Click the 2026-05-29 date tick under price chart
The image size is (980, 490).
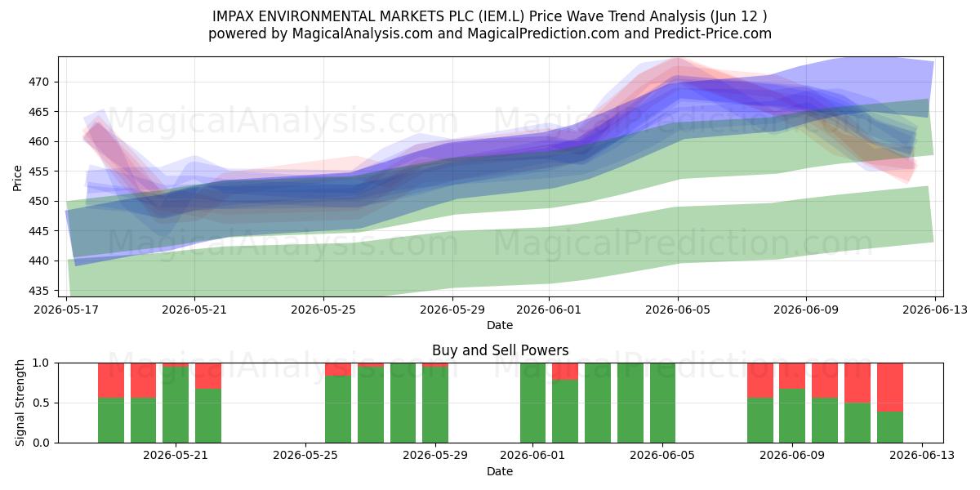pyautogui.click(x=452, y=310)
